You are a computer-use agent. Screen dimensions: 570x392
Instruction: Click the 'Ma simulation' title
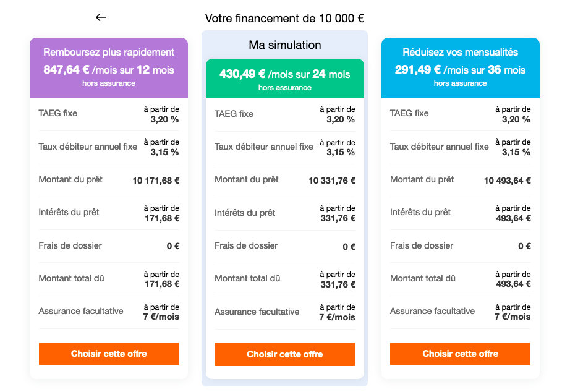click(x=285, y=45)
